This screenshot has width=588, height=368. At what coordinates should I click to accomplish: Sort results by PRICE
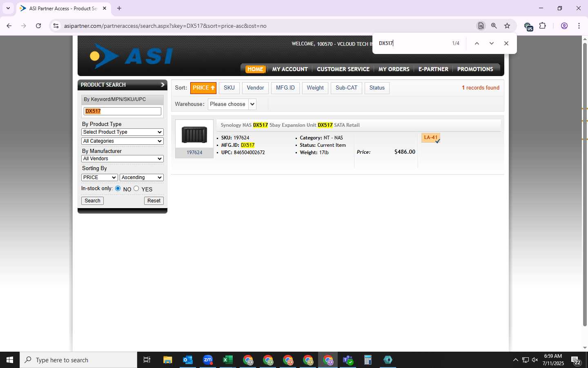pos(203,88)
